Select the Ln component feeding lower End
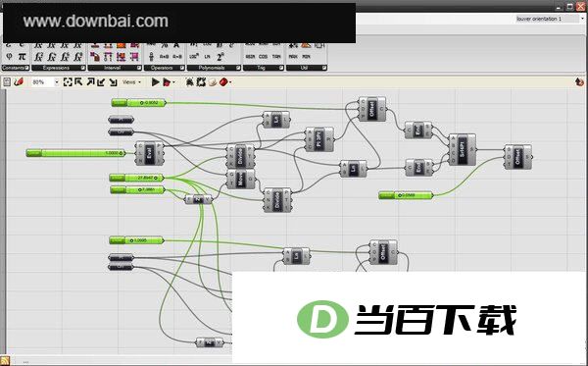Screen dimensions: 588x366 (x=353, y=169)
